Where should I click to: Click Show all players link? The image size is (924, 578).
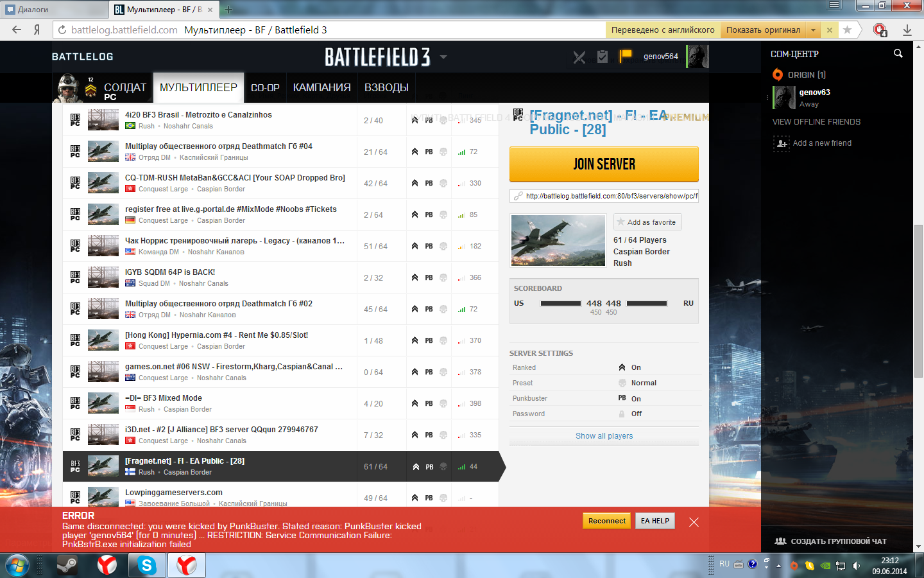pos(604,436)
